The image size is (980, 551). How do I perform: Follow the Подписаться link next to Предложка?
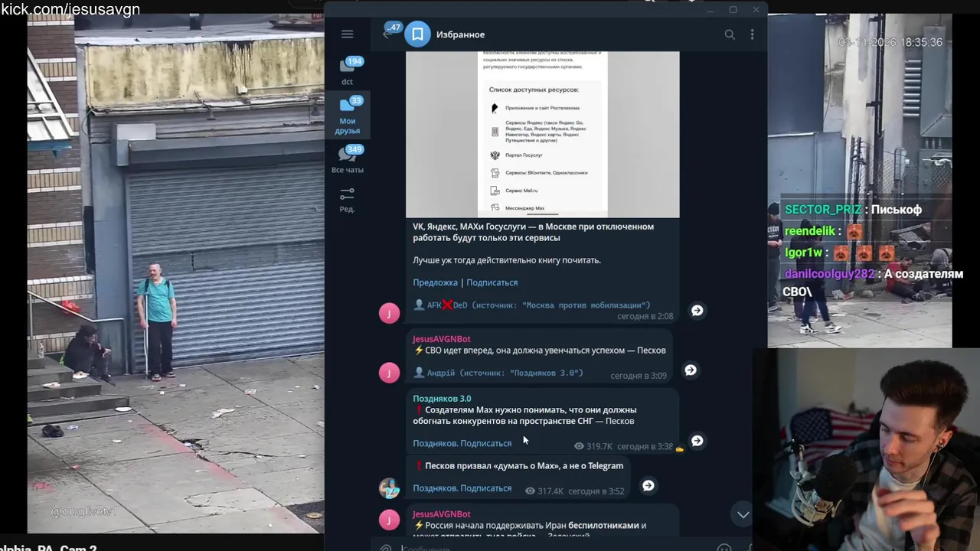click(492, 282)
